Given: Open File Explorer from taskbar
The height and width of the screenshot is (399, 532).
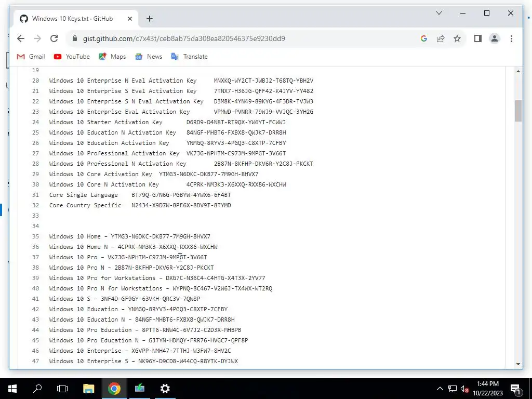Looking at the screenshot, I should click(88, 389).
